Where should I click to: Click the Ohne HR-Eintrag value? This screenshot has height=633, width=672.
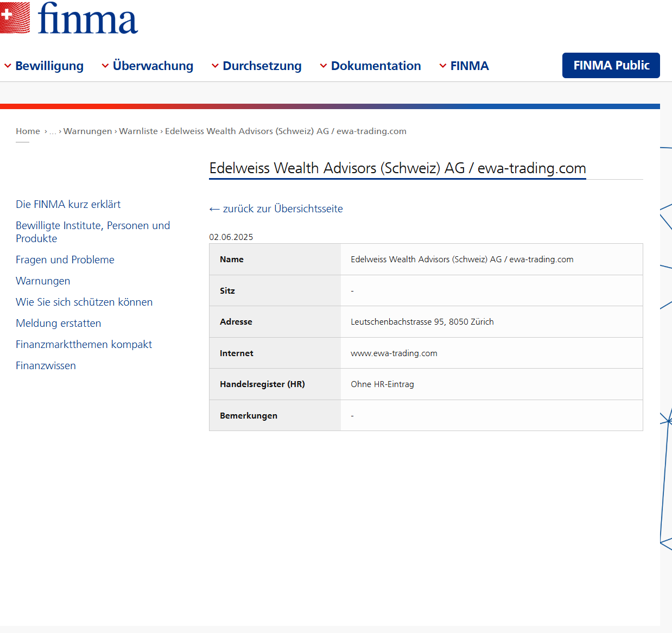(382, 384)
